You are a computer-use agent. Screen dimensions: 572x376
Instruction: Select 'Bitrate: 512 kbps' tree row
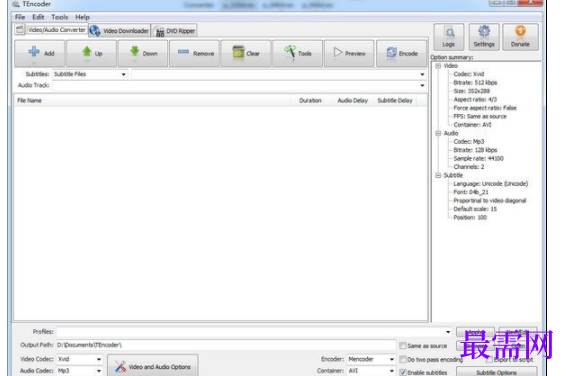475,83
